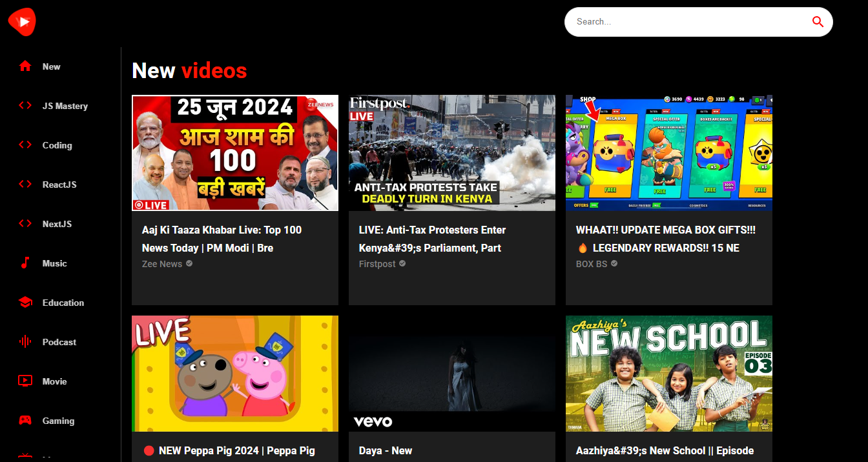Click the code icon beside Coding
Viewport: 868px width, 462px height.
click(x=25, y=145)
